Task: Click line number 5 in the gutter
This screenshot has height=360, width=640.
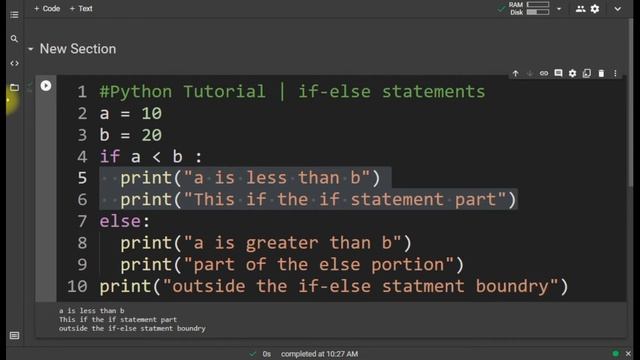Action: click(82, 178)
